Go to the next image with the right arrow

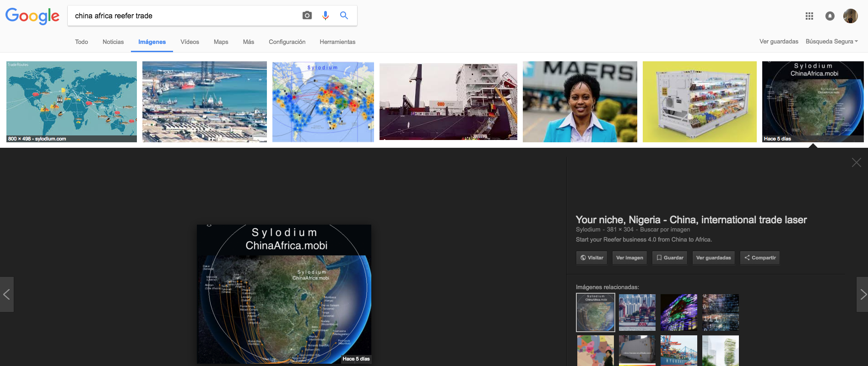[862, 294]
